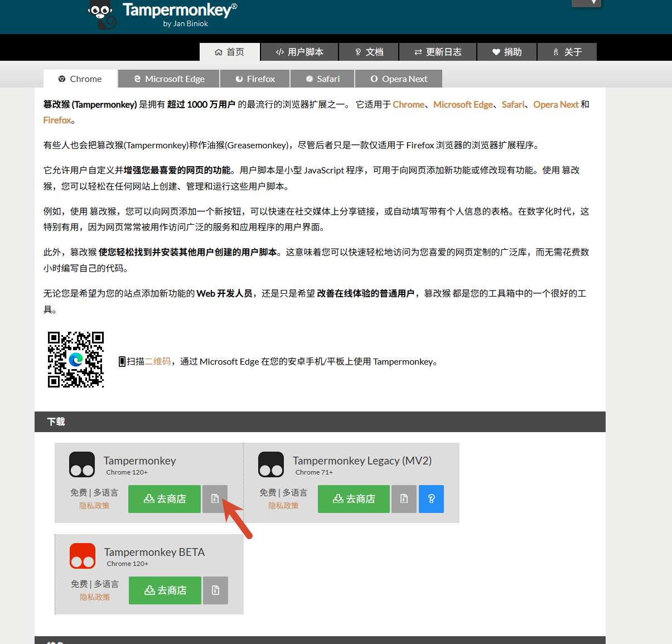The height and width of the screenshot is (644, 672).
Task: Click the 'by Jan Biniok' text in header
Action: (186, 23)
